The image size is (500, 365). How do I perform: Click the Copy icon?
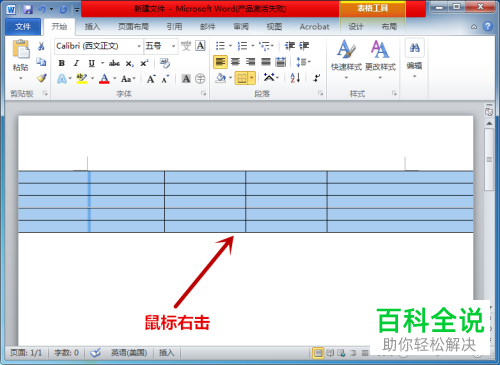(x=41, y=62)
